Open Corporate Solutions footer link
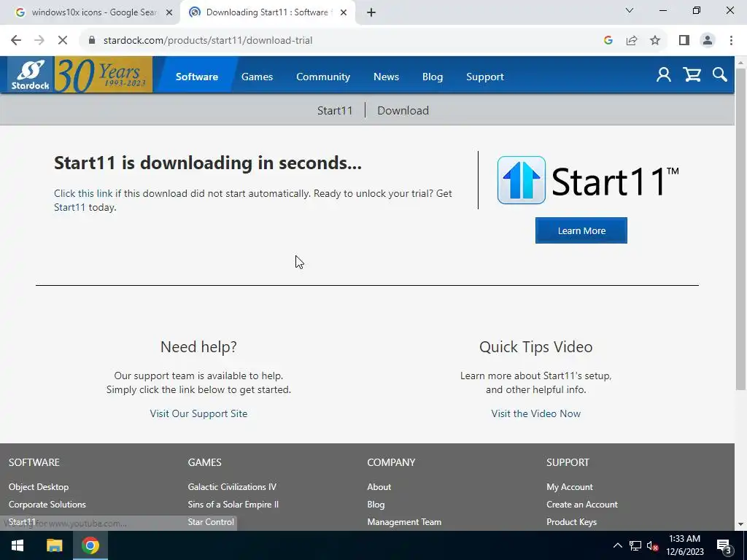Screen dimensions: 747x560 pos(47,505)
